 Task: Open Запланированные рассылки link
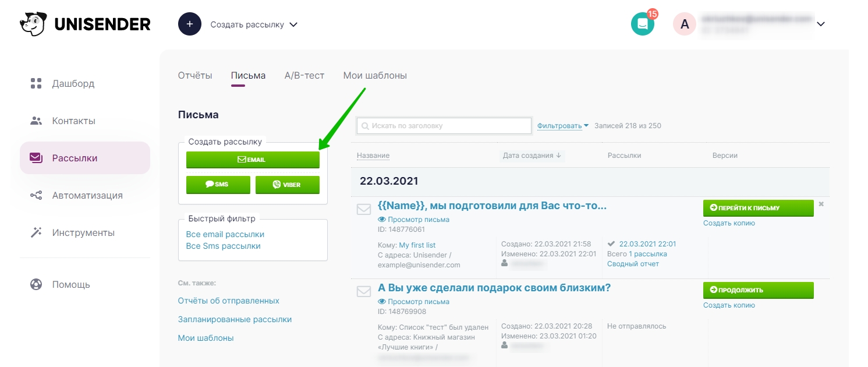click(235, 319)
